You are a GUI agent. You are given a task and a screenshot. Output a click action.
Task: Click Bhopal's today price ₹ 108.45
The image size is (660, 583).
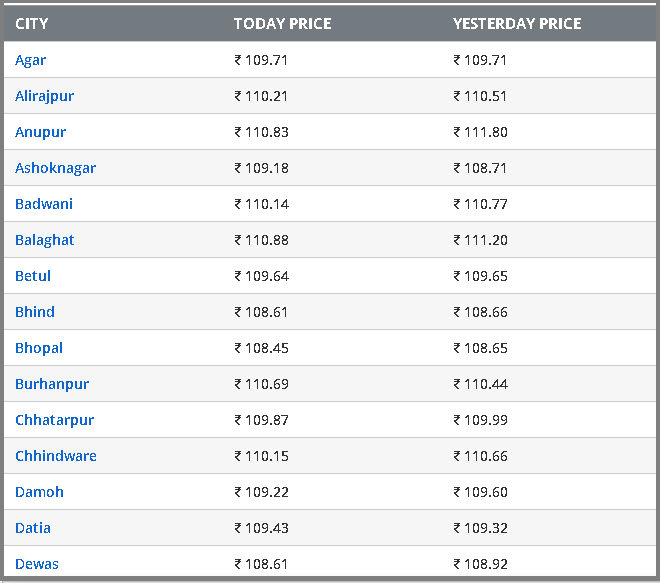[x=261, y=349]
